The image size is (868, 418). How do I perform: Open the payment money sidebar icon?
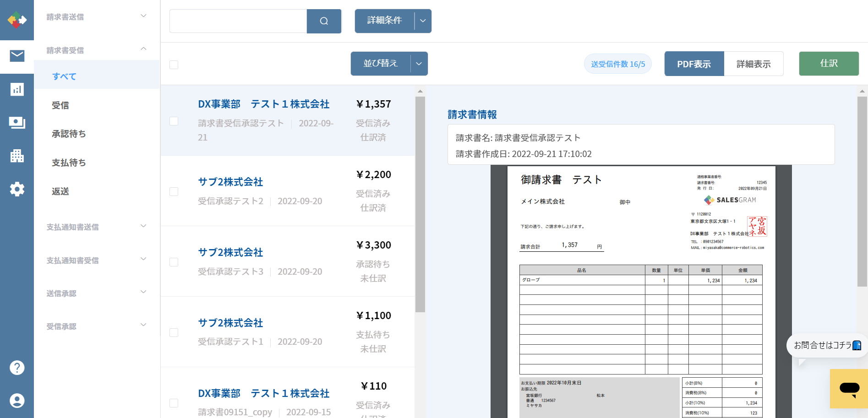coord(17,122)
